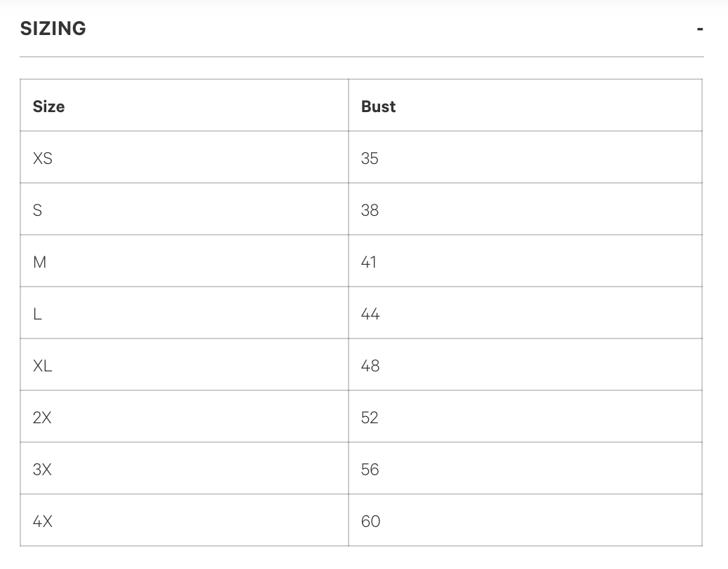Collapse the SIZING section
Image resolution: width=728 pixels, height=569 pixels.
click(x=699, y=29)
